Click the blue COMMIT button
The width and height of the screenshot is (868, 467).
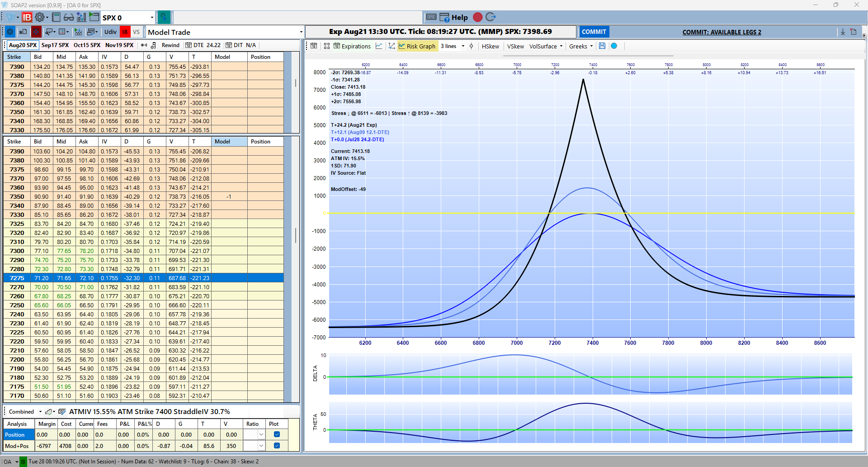click(594, 32)
